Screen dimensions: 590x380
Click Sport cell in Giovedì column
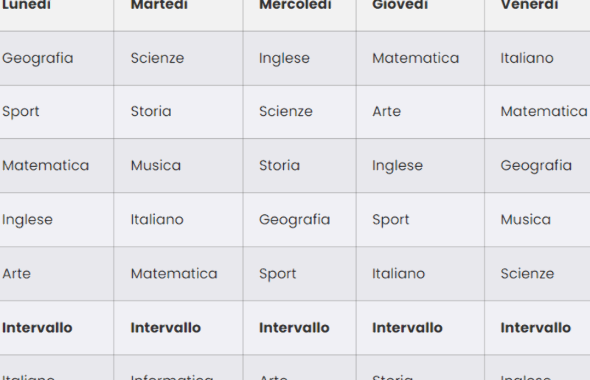(x=420, y=220)
